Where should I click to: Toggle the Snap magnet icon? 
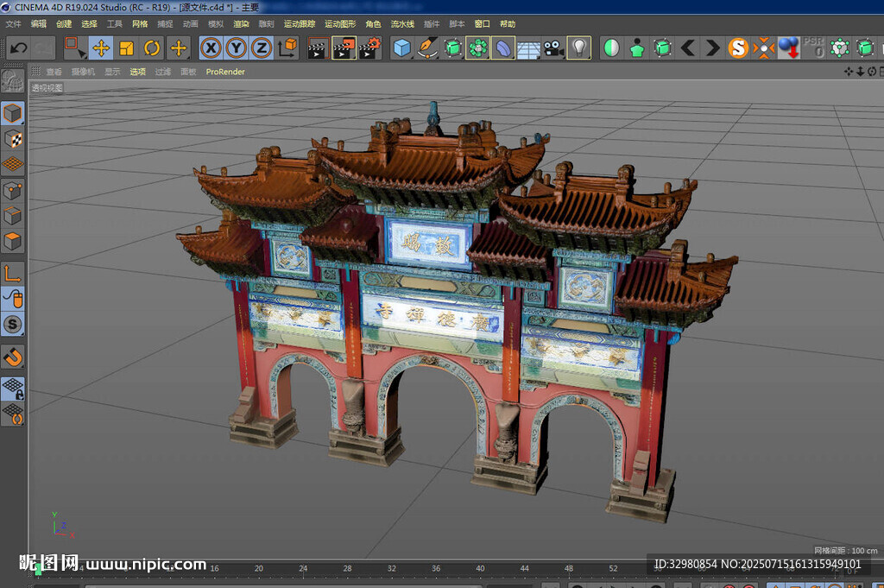12,357
